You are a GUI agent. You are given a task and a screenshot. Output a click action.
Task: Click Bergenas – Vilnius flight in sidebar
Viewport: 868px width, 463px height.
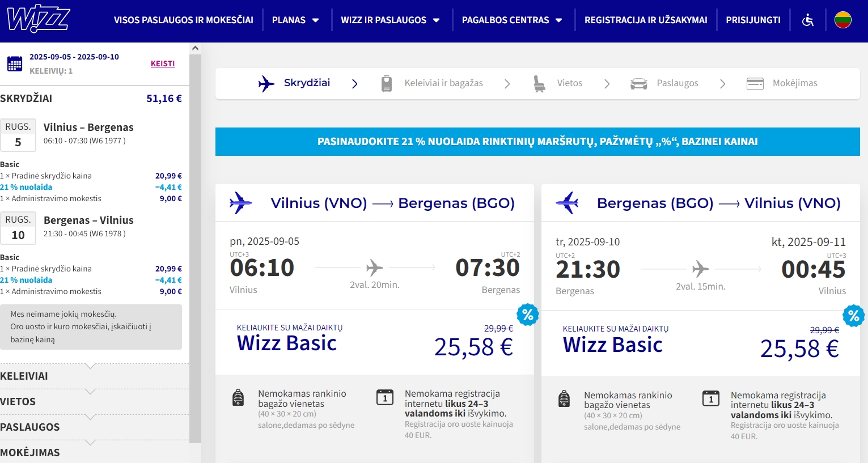tap(88, 220)
